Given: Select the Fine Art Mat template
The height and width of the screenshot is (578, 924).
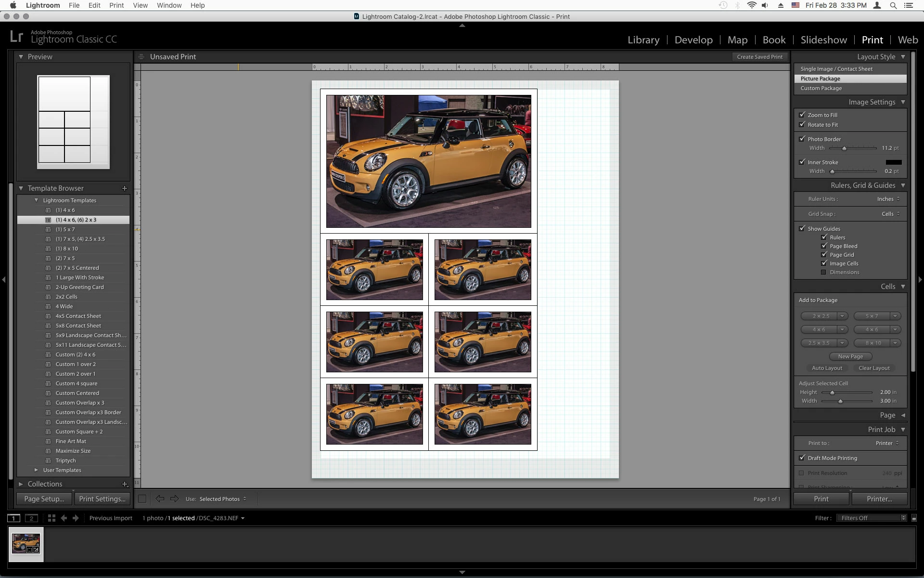Looking at the screenshot, I should [71, 441].
